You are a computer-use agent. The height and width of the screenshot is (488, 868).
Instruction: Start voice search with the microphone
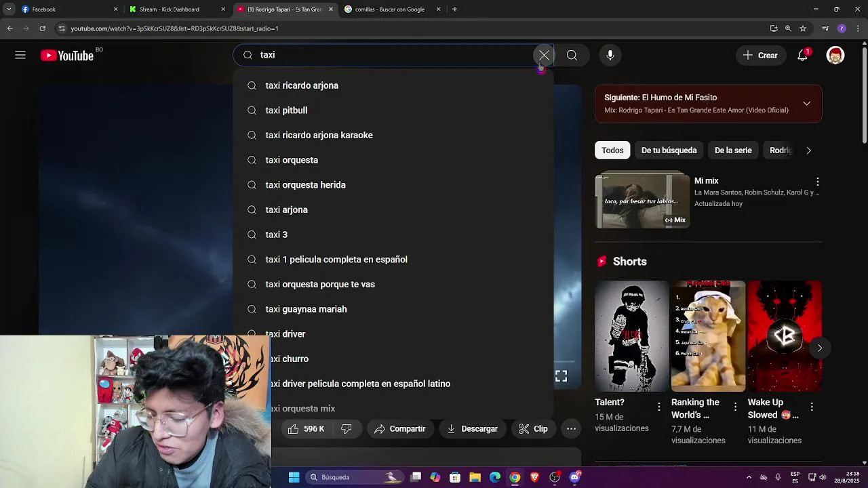coord(610,55)
